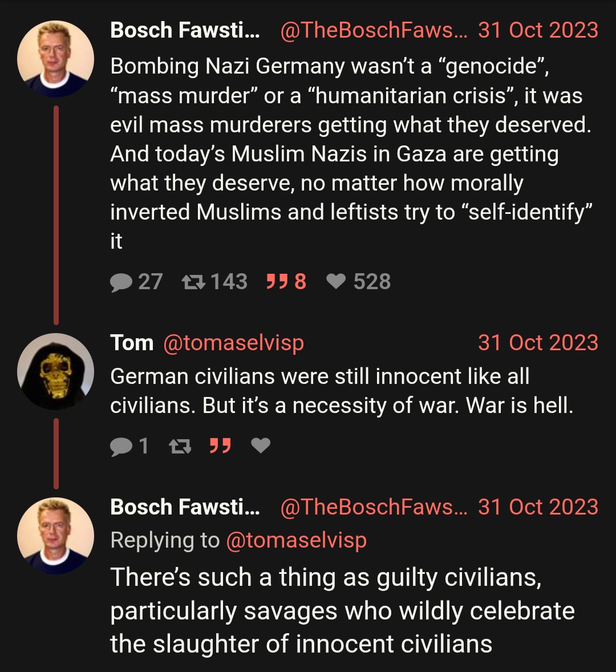The width and height of the screenshot is (616, 672).
Task: Click @tomaselvisp in the Replying to line
Action: coord(297,540)
